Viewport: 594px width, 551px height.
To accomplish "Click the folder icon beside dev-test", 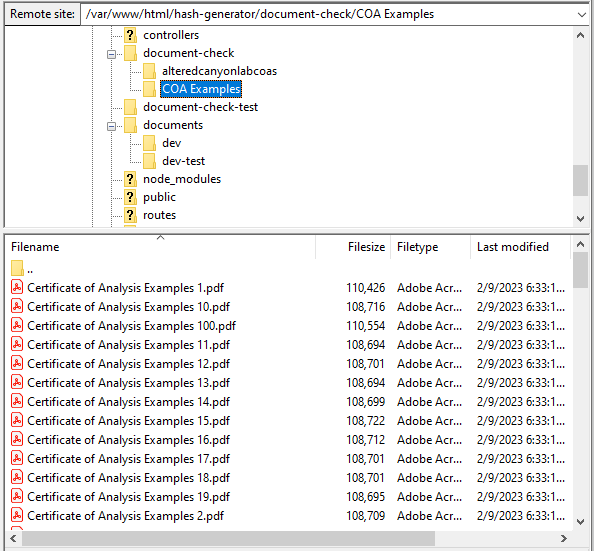I will (x=149, y=161).
